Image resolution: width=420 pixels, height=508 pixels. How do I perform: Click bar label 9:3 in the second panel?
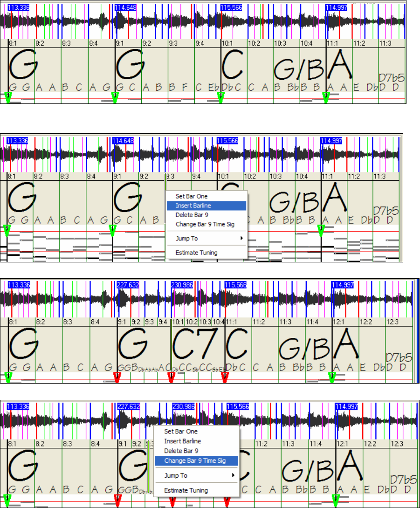click(171, 177)
